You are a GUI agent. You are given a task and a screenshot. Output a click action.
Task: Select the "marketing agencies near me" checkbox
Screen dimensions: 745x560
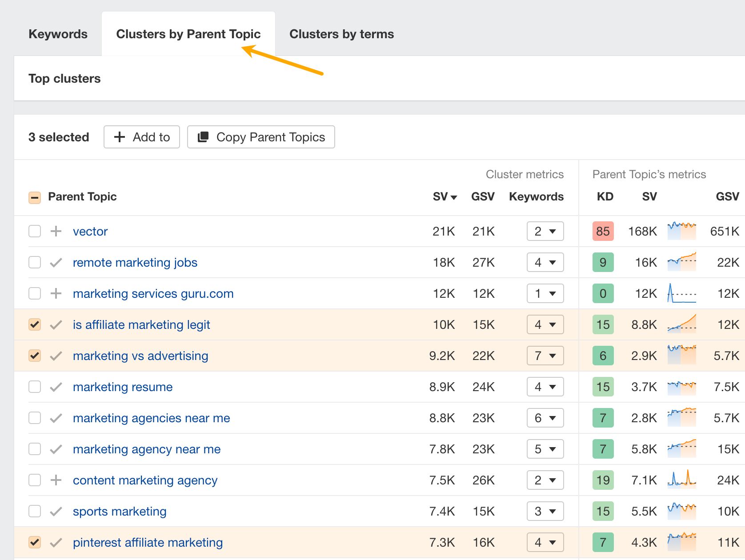[34, 418]
